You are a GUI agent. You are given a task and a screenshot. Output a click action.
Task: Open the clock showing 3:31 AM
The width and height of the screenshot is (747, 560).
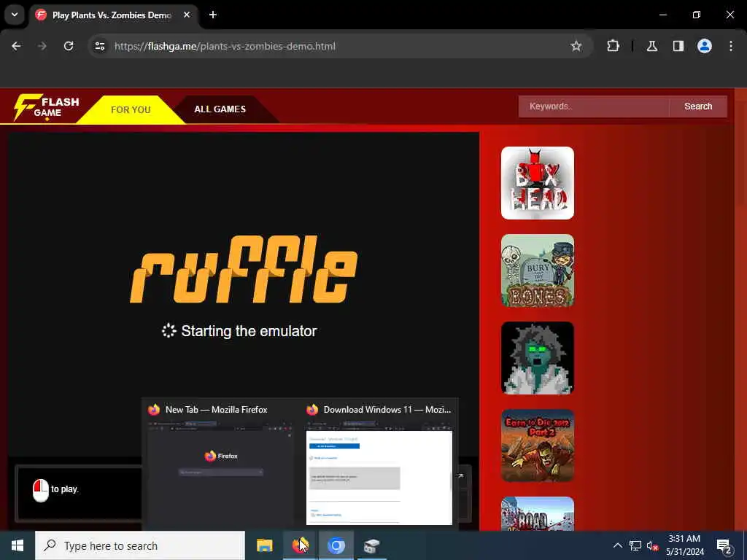(684, 545)
